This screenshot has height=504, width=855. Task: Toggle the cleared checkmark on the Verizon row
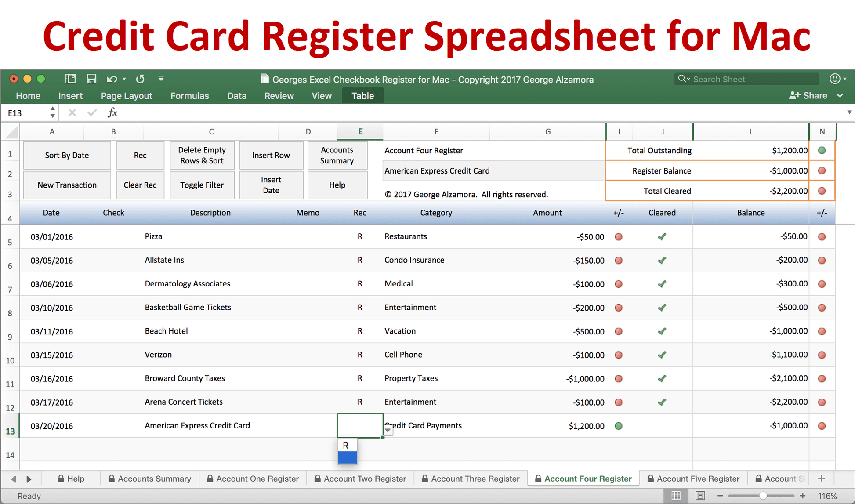(x=662, y=355)
